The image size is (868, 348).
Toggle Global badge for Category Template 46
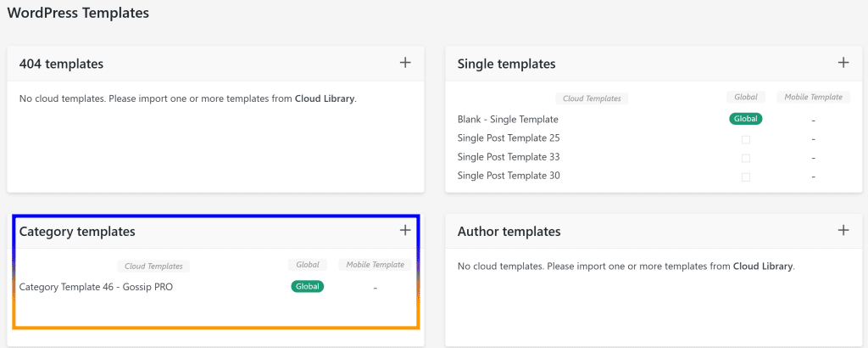[x=307, y=287]
